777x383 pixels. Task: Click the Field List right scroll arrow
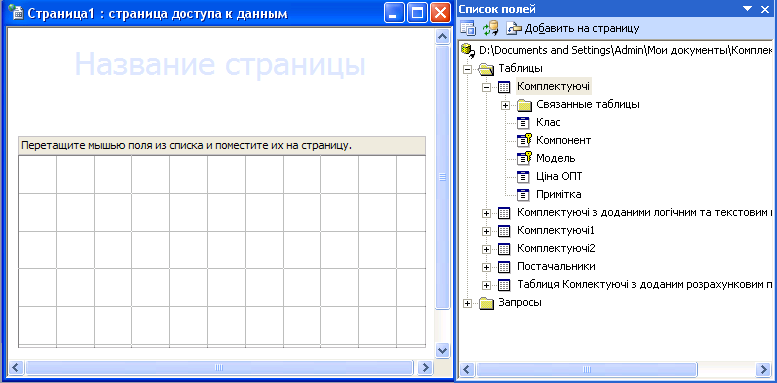coord(762,369)
